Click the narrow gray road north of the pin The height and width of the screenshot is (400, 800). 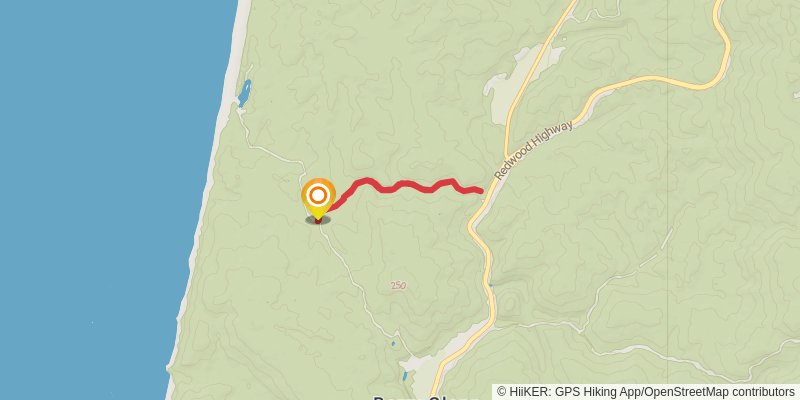click(x=276, y=153)
